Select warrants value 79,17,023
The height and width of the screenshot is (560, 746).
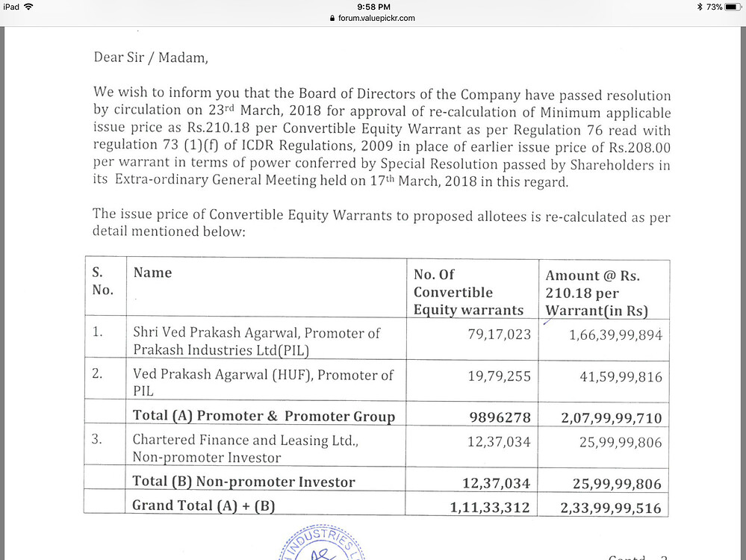click(499, 335)
